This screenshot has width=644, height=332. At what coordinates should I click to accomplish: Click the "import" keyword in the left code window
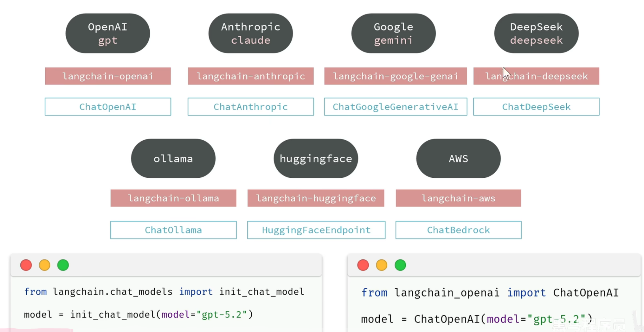[x=196, y=292]
